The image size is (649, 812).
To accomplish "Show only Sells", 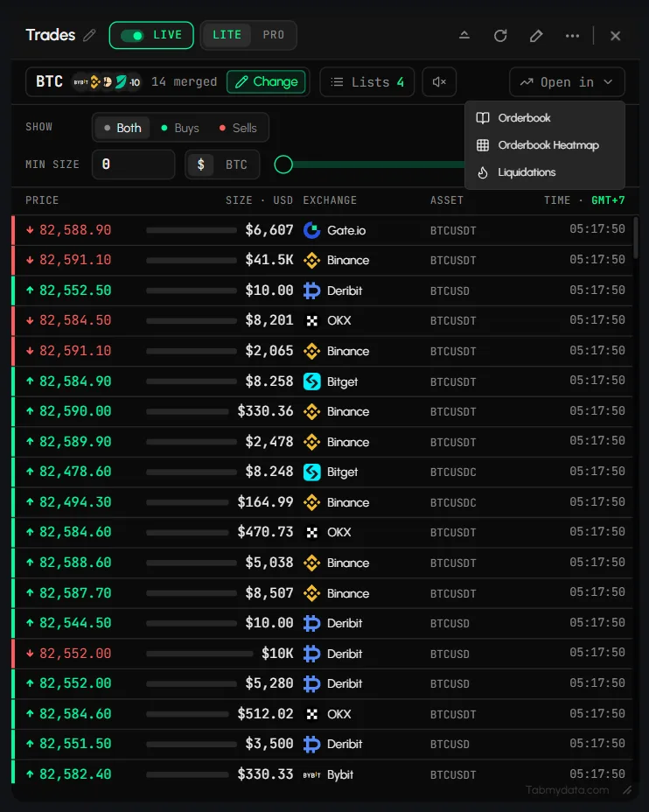I will tap(238, 128).
